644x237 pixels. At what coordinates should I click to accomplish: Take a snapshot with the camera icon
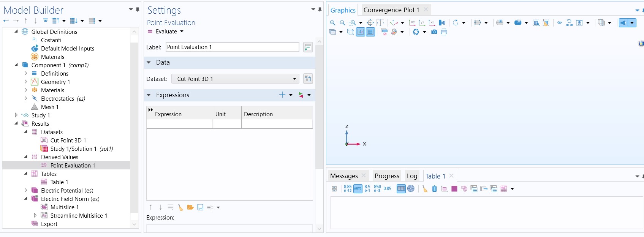click(x=434, y=32)
